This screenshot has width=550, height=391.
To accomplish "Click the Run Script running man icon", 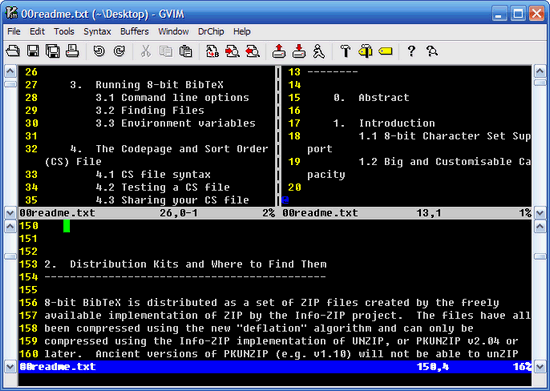I will pyautogui.click(x=319, y=52).
